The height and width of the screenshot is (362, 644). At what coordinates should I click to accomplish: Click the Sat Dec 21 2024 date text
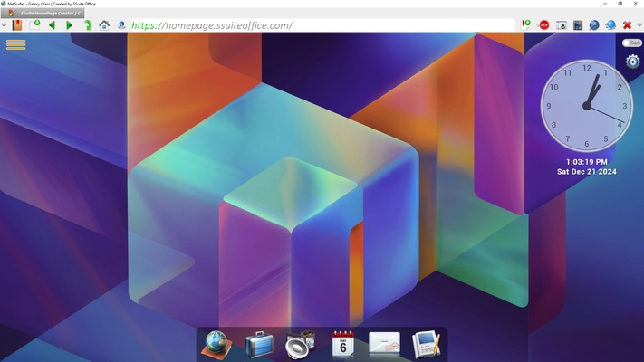click(x=587, y=172)
